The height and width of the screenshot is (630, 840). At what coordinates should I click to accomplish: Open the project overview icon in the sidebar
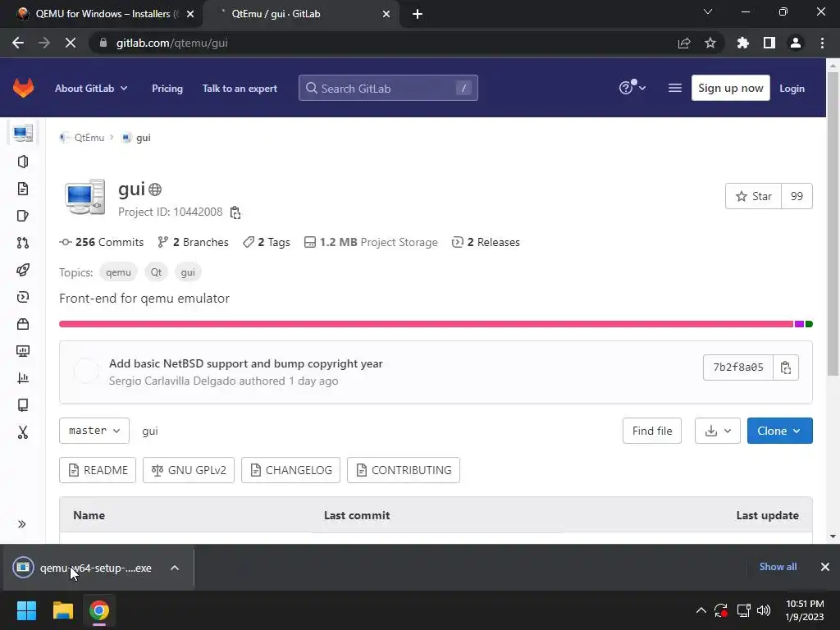[22, 133]
